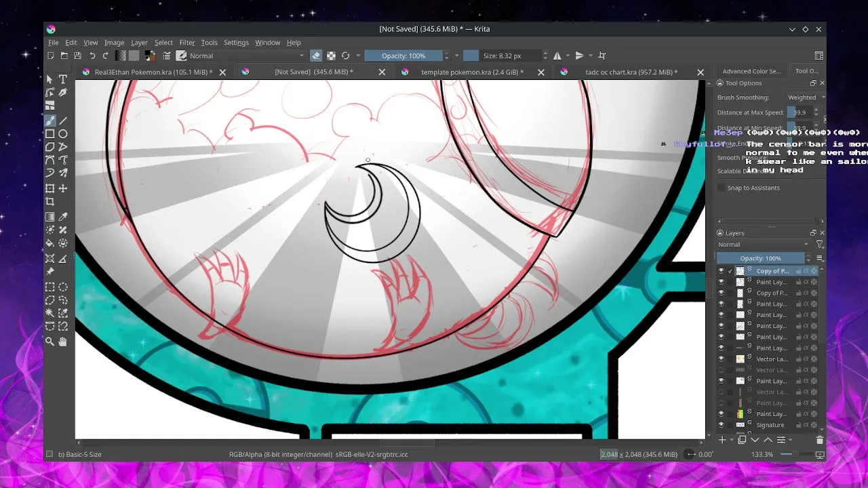Screen dimensions: 868x488
Task: Adjust the layer Opacity 100% slider
Action: tap(760, 258)
